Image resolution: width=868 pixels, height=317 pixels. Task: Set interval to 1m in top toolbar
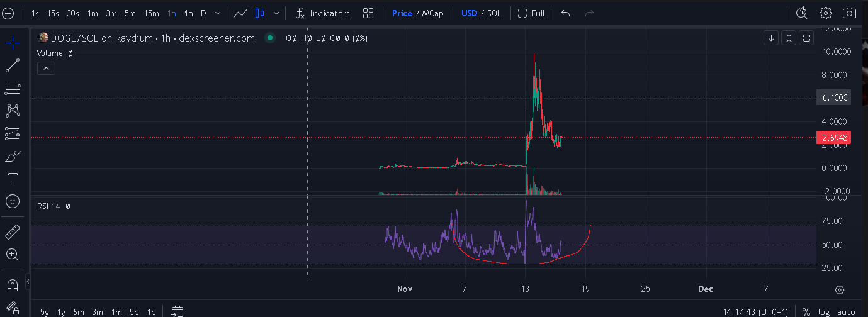(x=93, y=13)
